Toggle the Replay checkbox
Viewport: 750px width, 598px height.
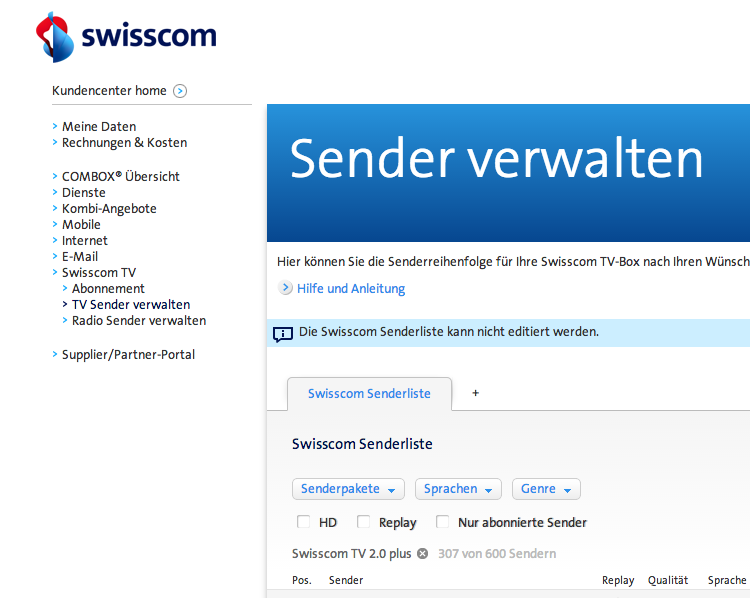364,522
